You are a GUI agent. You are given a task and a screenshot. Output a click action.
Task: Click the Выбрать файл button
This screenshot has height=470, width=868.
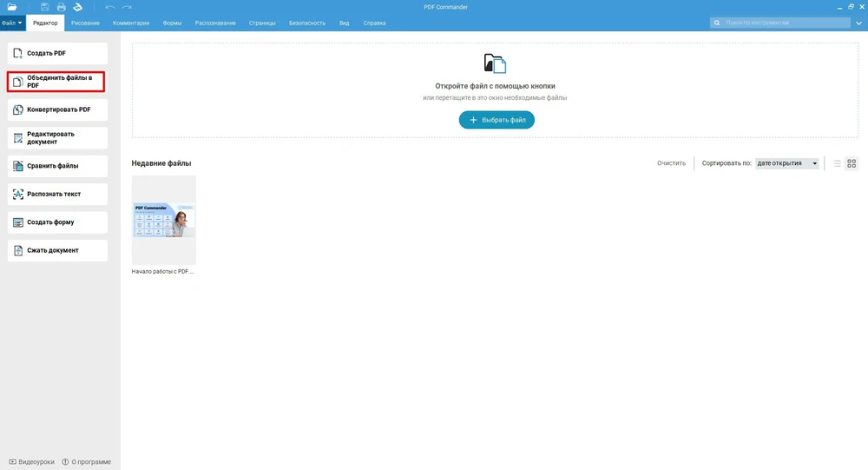(x=496, y=120)
